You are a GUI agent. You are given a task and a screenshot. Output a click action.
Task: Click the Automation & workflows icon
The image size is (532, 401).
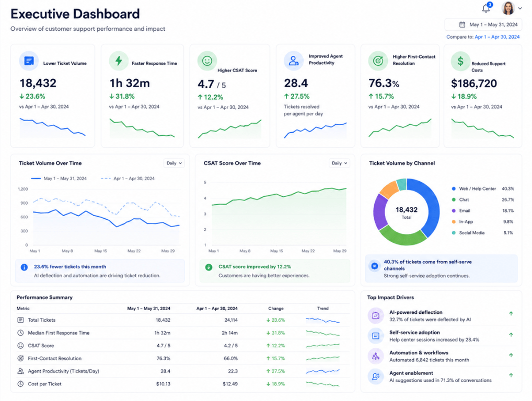click(376, 356)
